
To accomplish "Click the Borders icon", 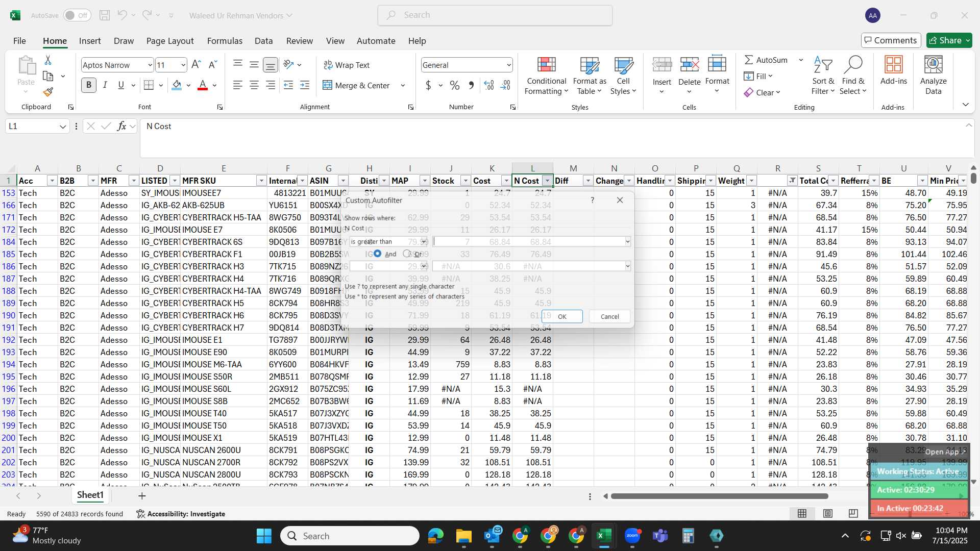I will pos(149,85).
